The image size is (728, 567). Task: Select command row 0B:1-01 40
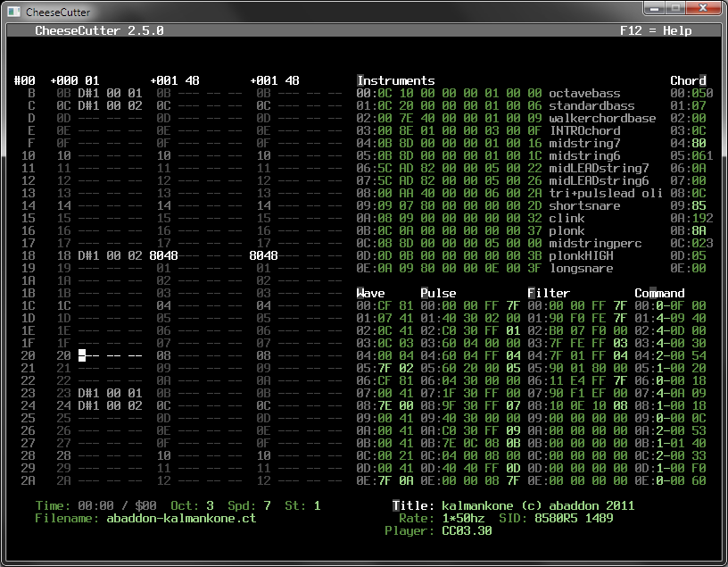click(x=670, y=444)
